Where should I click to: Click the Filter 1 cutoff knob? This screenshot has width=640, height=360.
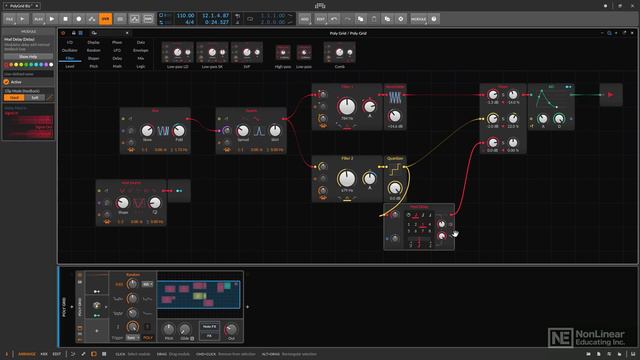click(x=347, y=107)
